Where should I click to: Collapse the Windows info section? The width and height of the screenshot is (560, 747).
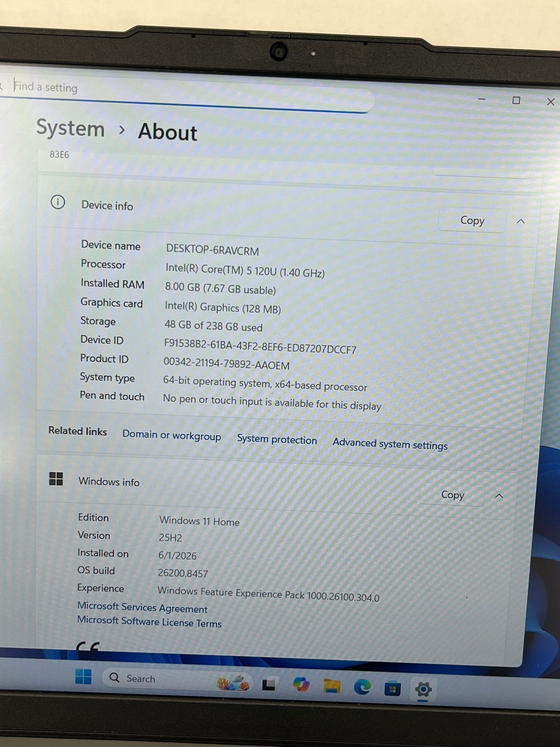point(499,496)
